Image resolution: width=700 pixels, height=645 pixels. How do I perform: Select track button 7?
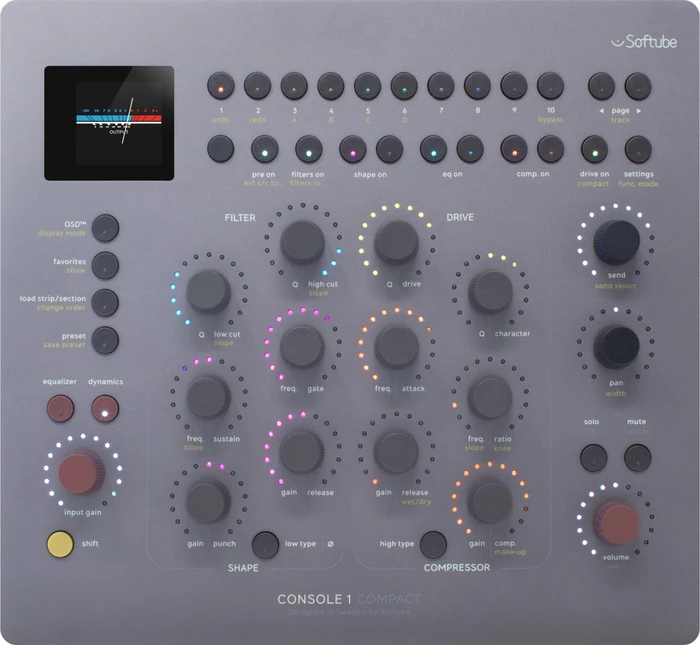pyautogui.click(x=441, y=86)
